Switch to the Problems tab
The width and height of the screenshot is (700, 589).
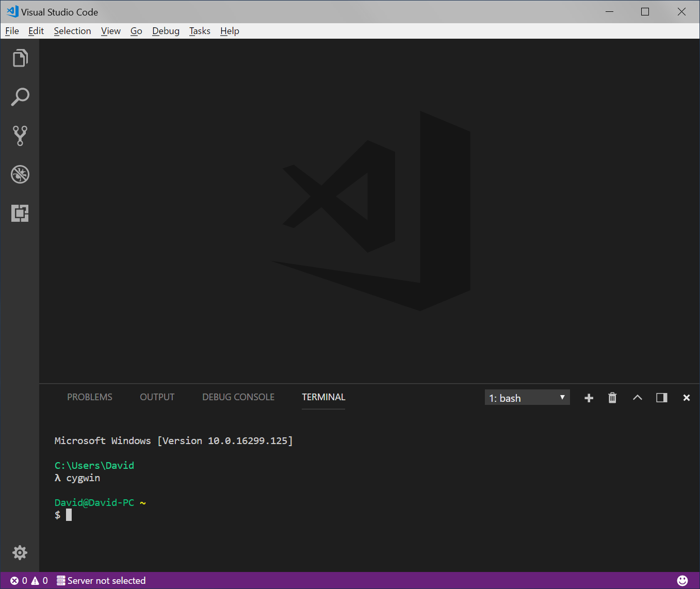[89, 397]
